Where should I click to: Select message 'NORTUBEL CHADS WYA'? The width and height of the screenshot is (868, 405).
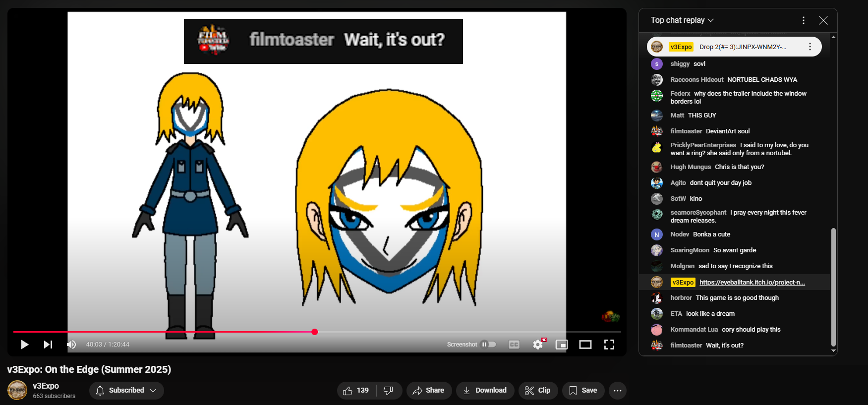tap(762, 80)
